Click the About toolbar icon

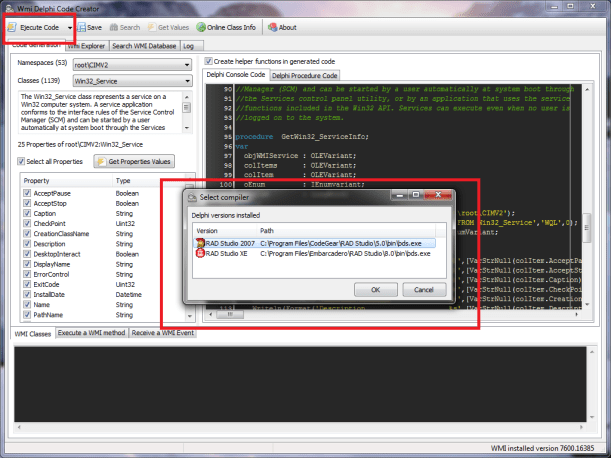point(272,28)
